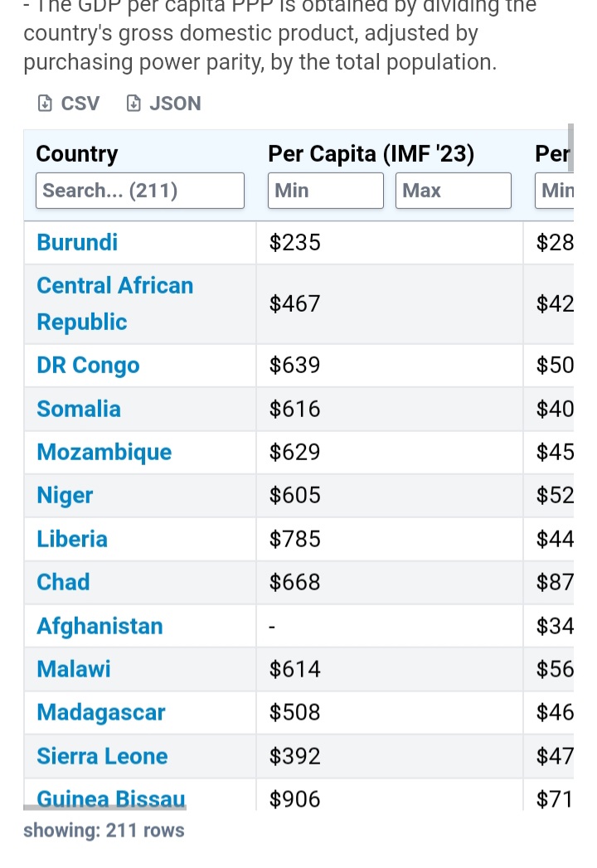Screen dimensions: 597x868
Task: Download data as CSV
Action: click(69, 104)
